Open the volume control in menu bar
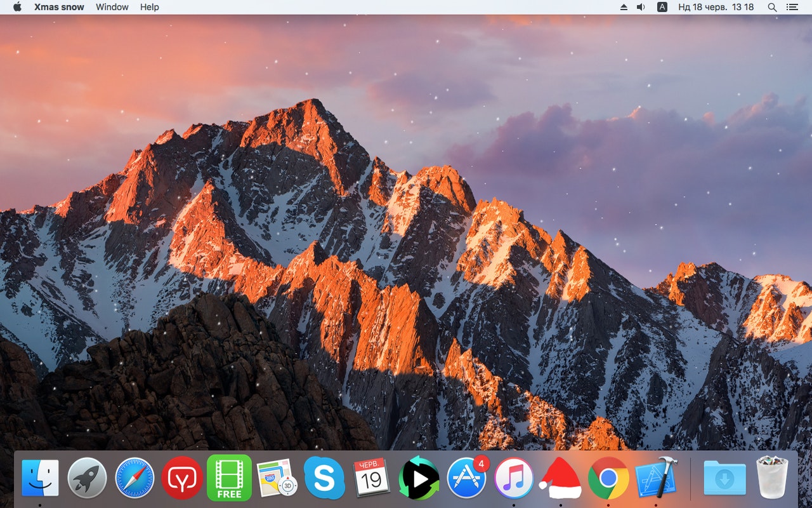 tap(641, 7)
